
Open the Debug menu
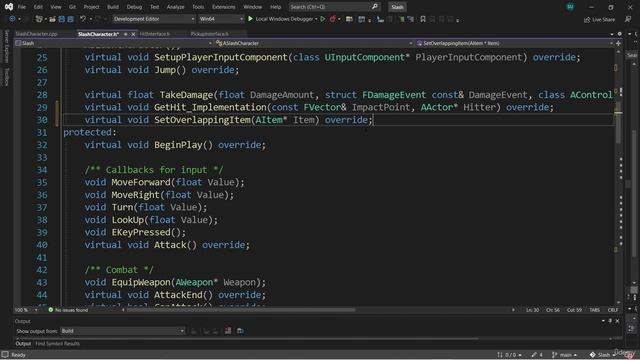click(134, 7)
